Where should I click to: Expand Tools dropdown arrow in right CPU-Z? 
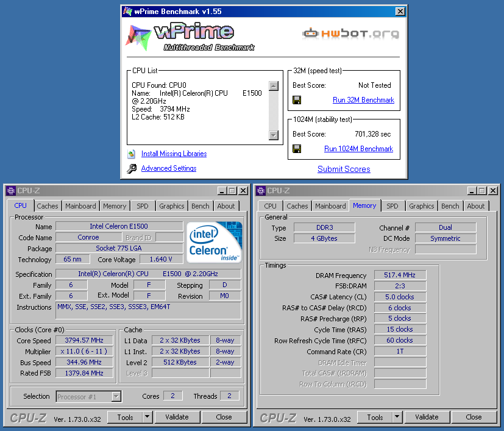pos(397,417)
